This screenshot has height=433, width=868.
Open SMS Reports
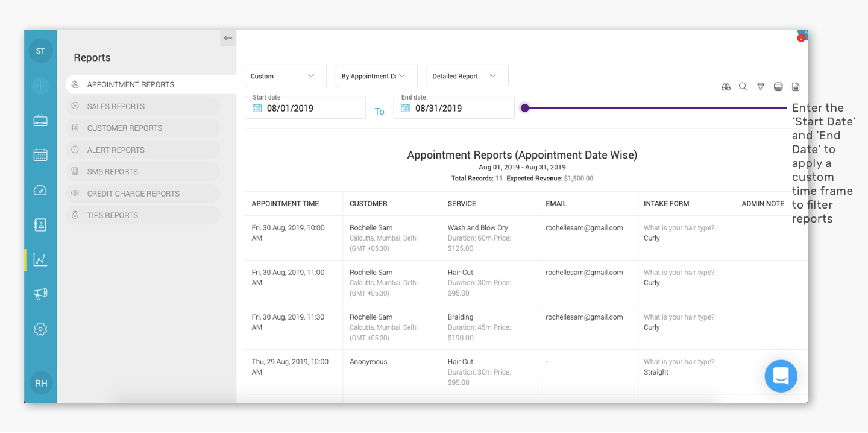point(143,171)
